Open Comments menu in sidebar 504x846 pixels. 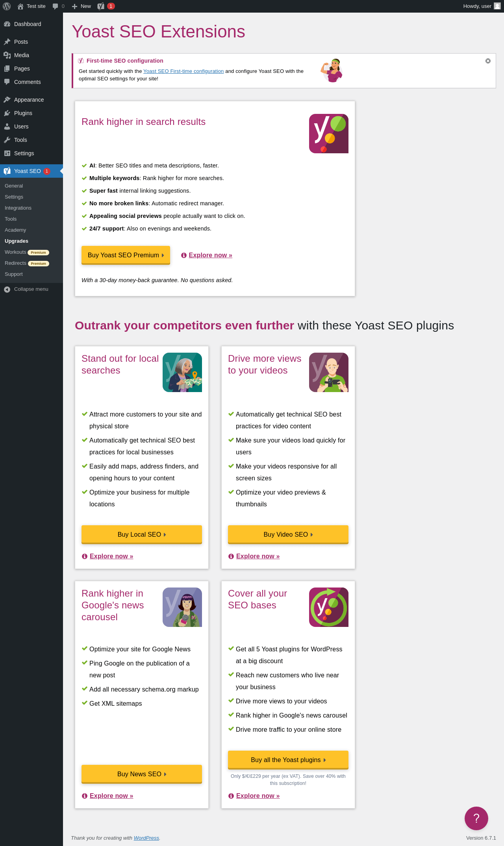(x=31, y=82)
